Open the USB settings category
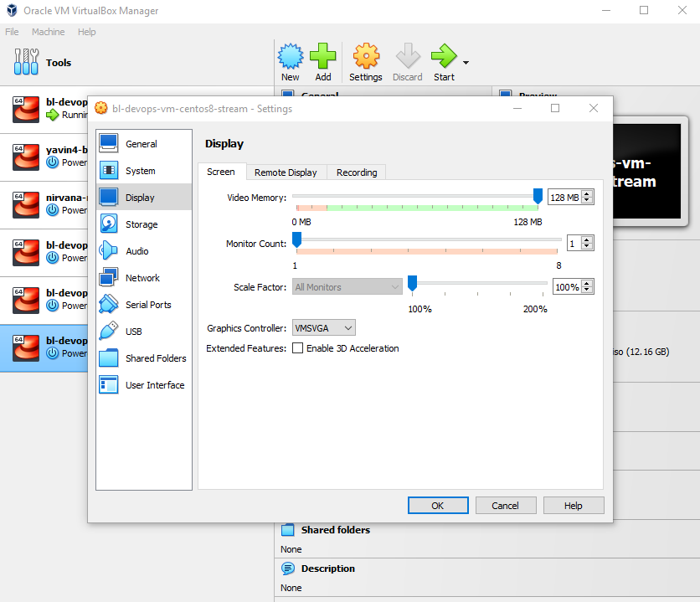Viewport: 700px width, 602px height. click(144, 331)
